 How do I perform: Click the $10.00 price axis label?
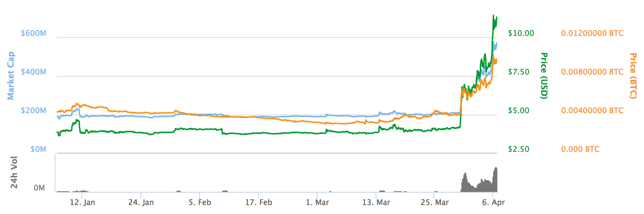[521, 33]
